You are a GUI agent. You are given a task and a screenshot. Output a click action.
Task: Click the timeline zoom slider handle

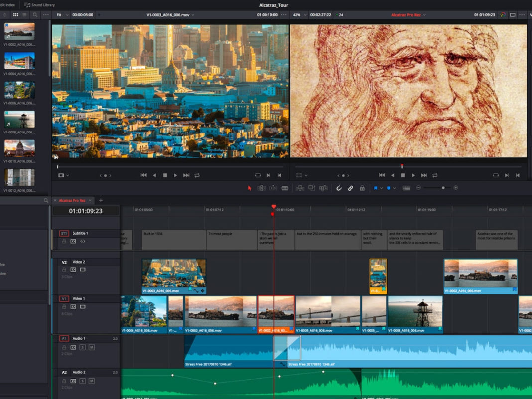point(443,188)
